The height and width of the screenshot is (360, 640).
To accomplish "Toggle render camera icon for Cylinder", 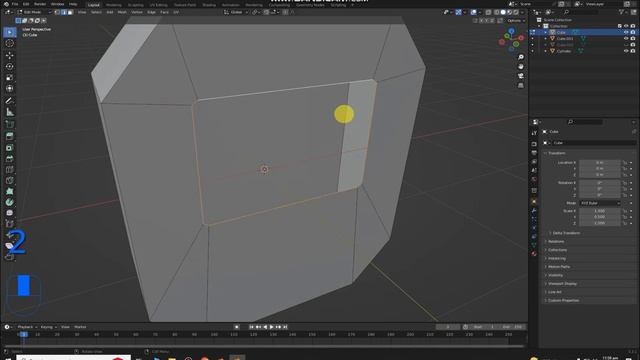I will (633, 51).
